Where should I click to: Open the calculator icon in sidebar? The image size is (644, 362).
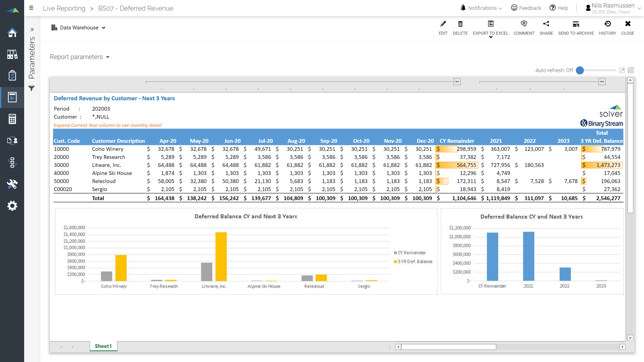click(x=12, y=119)
